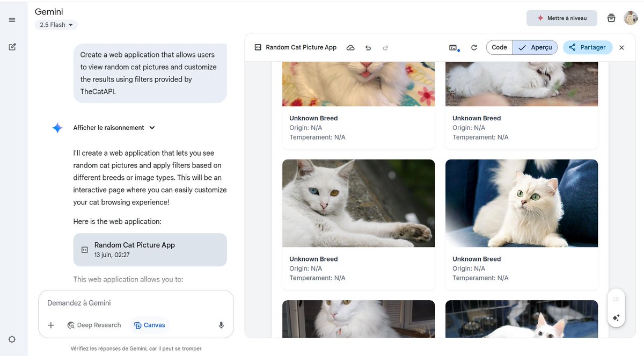This screenshot has height=356, width=644.
Task: Click the Mettre à niveau upgrade button
Action: tap(562, 18)
